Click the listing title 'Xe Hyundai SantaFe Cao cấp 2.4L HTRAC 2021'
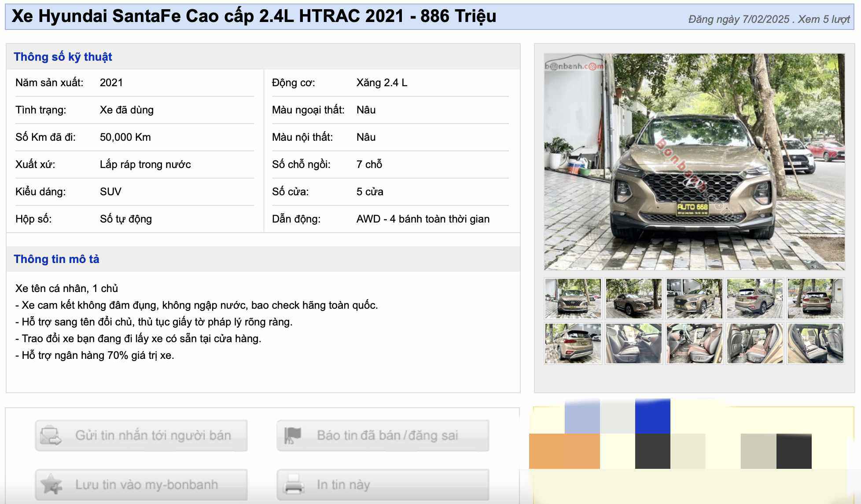 point(207,16)
